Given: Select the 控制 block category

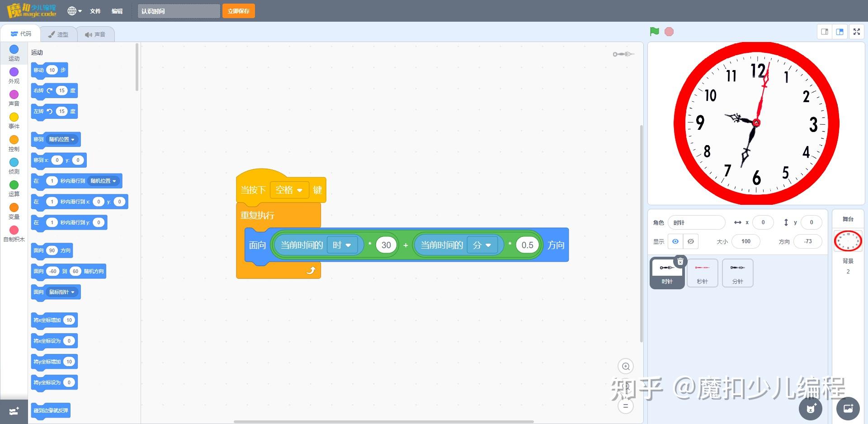Looking at the screenshot, I should pyautogui.click(x=14, y=143).
